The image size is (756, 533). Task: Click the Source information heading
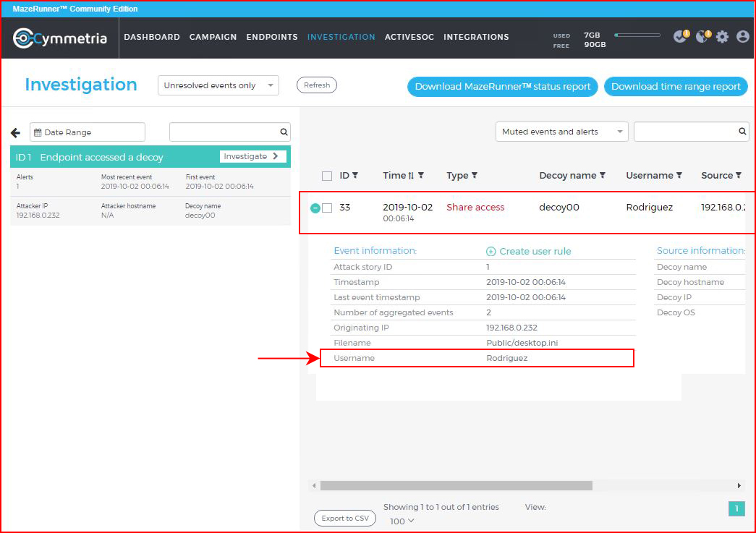tap(700, 251)
